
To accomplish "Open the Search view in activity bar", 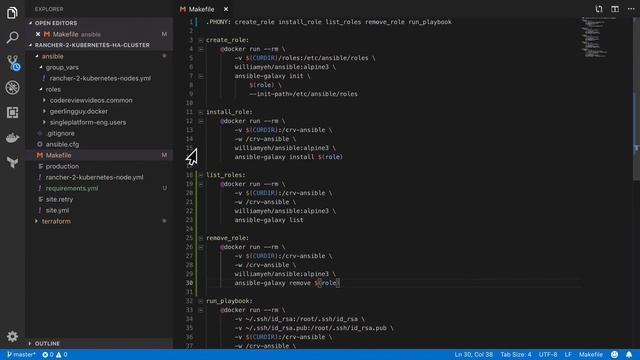I will click(12, 38).
